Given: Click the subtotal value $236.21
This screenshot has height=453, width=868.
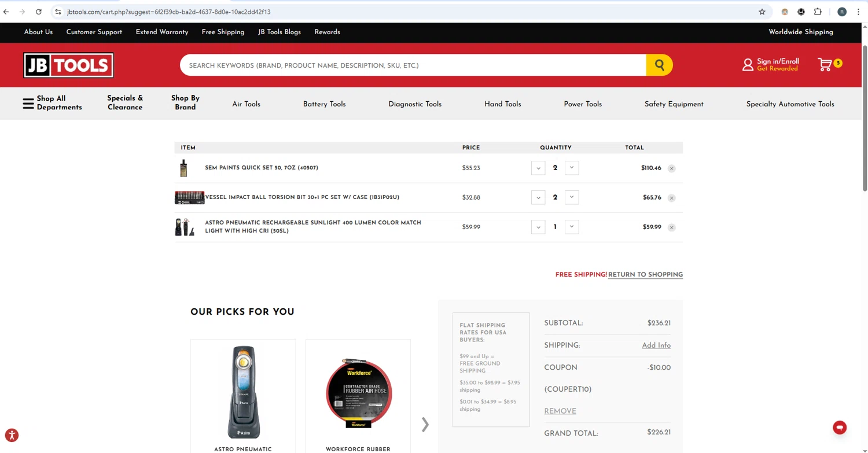Looking at the screenshot, I should 659,323.
